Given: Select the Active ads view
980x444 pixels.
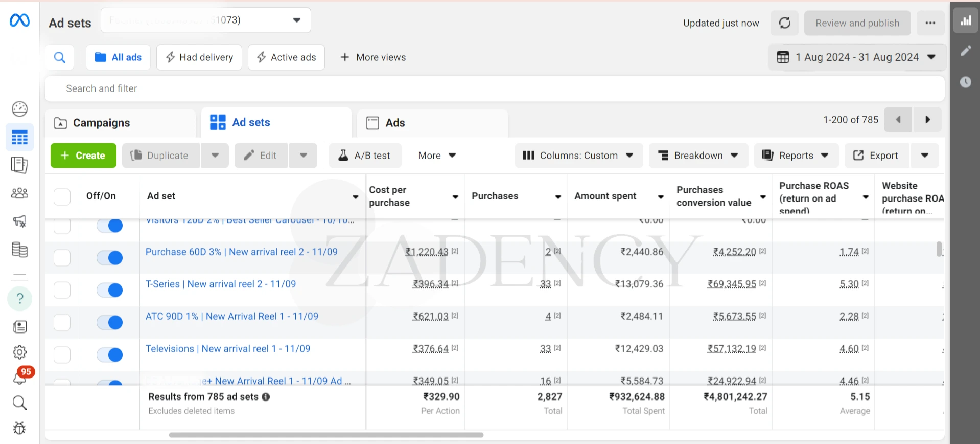Looking at the screenshot, I should click(x=286, y=57).
